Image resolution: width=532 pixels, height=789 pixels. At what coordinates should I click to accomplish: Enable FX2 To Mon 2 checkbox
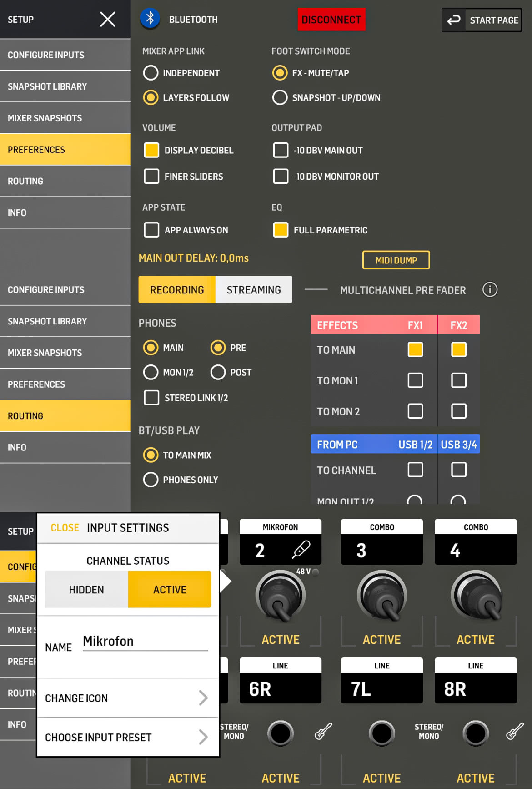click(459, 411)
